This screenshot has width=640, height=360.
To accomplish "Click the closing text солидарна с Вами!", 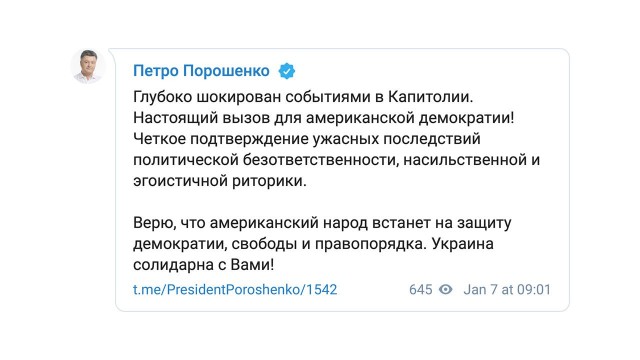I will tap(204, 265).
